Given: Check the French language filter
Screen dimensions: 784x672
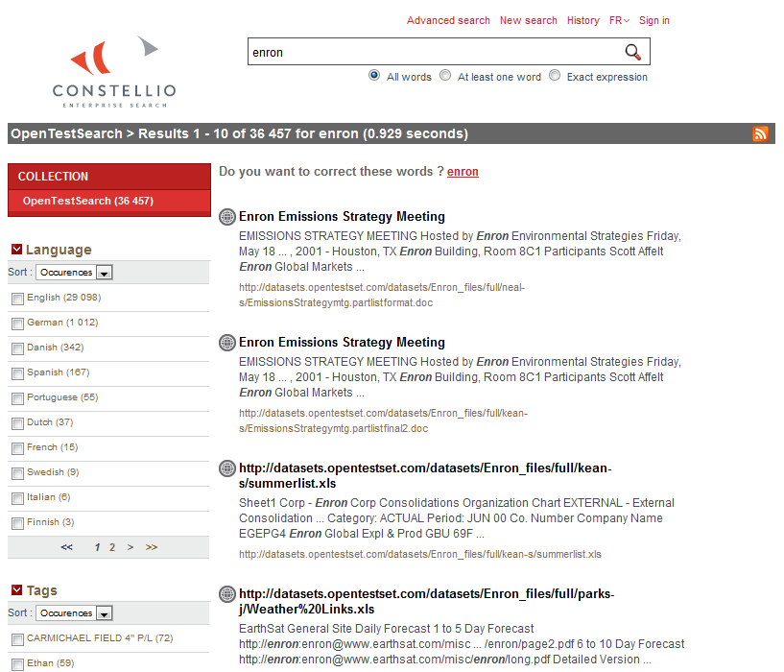Looking at the screenshot, I should 18,449.
